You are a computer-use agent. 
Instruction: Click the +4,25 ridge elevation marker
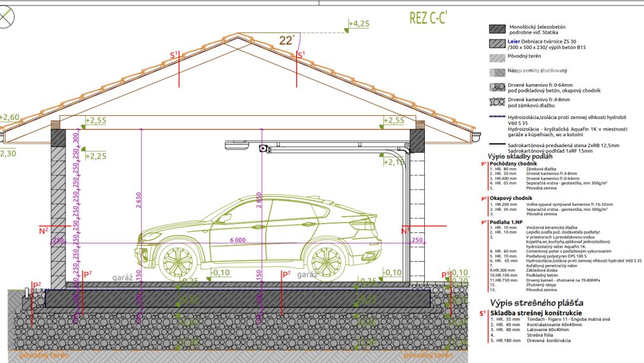(359, 24)
